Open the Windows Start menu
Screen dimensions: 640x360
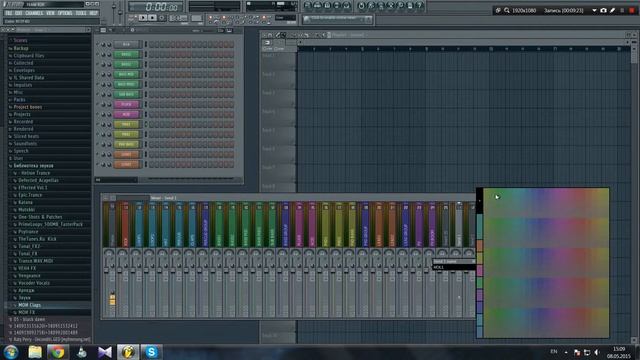coord(11,352)
